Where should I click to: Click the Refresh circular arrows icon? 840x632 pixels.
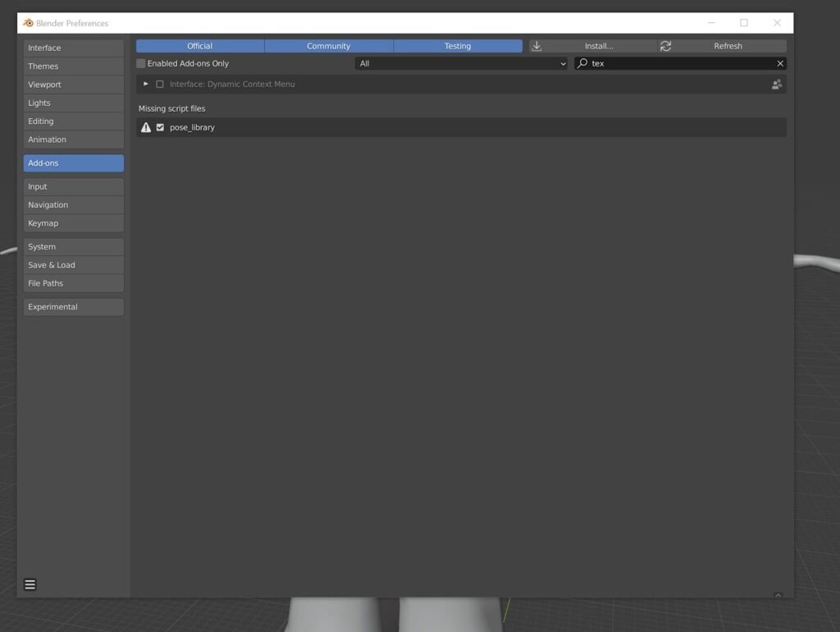pyautogui.click(x=665, y=46)
